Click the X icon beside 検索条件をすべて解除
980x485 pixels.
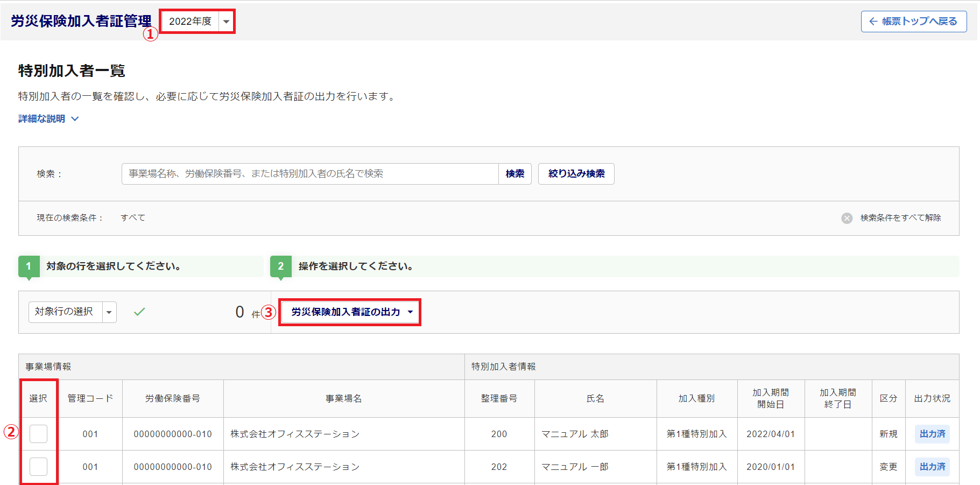(847, 218)
